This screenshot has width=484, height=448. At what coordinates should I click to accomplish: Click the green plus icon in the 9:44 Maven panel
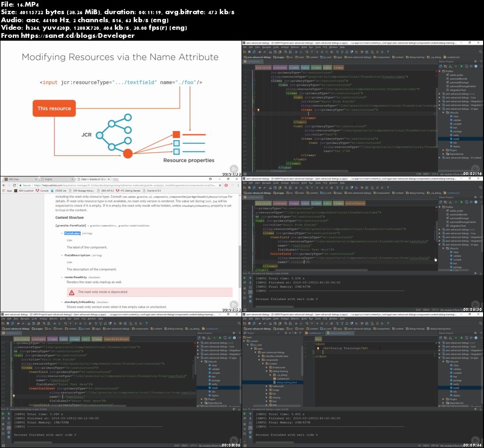pyautogui.click(x=456, y=338)
